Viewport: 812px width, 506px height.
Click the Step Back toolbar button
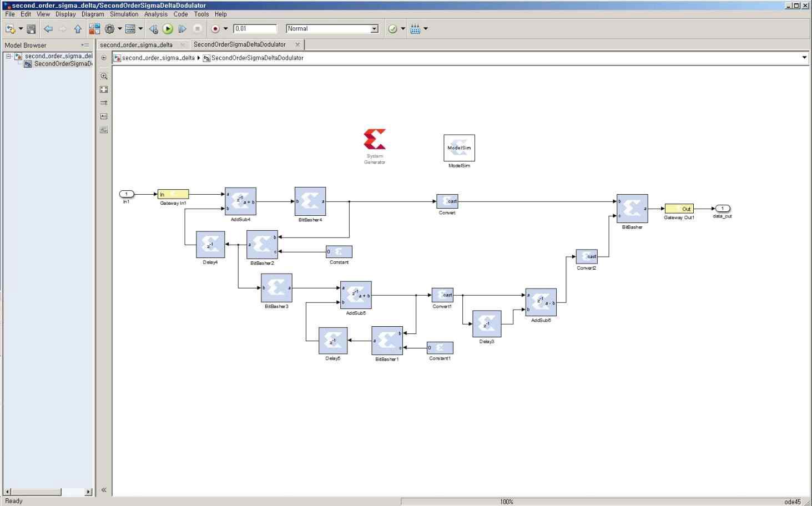153,29
